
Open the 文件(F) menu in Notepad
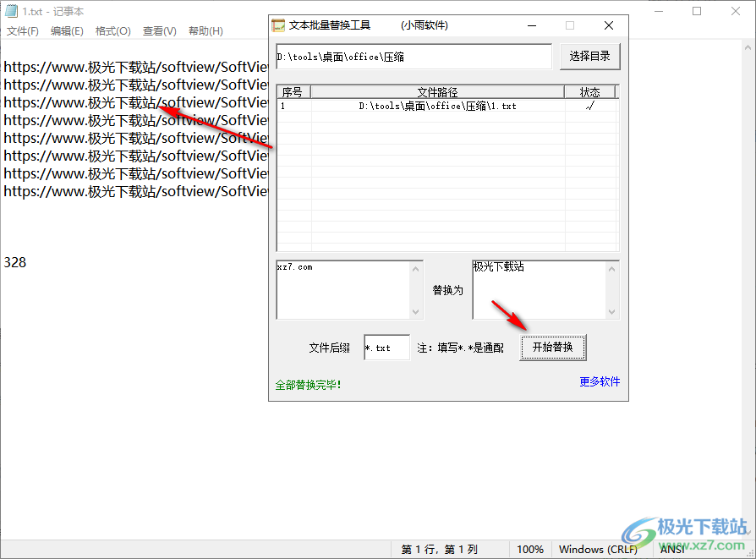coord(23,31)
